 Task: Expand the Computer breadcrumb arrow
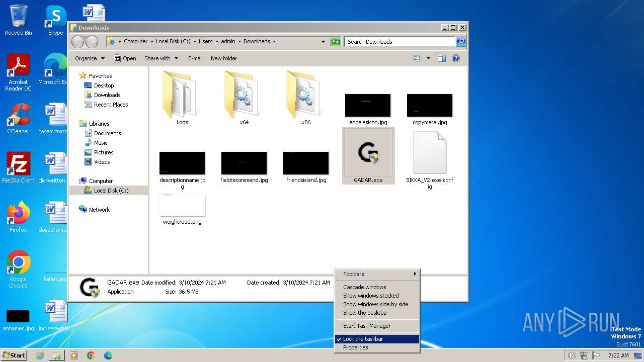coord(152,42)
